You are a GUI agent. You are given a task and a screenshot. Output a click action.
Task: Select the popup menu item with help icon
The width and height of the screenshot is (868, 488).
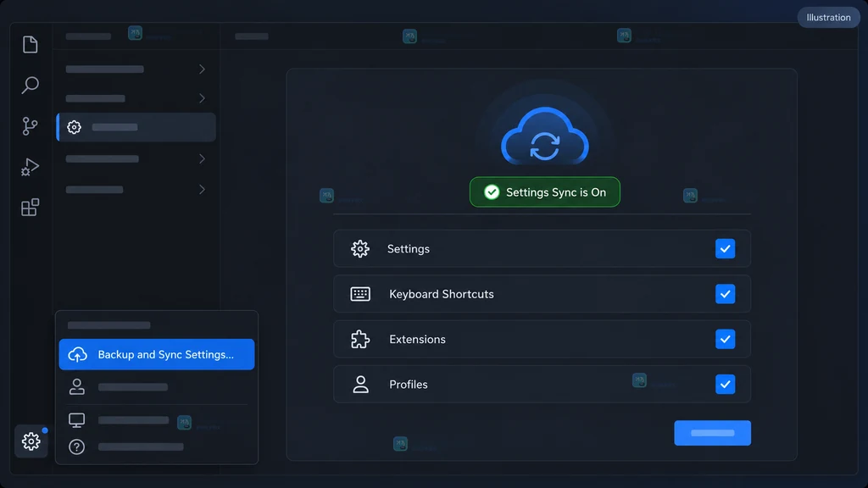pos(157,446)
